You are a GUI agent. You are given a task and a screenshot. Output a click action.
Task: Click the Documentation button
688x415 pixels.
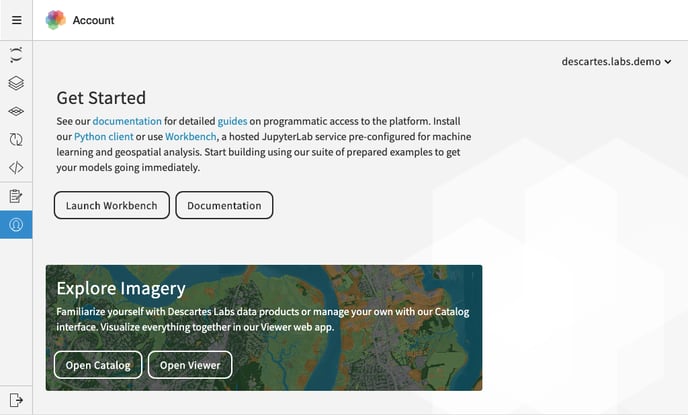[x=224, y=205]
